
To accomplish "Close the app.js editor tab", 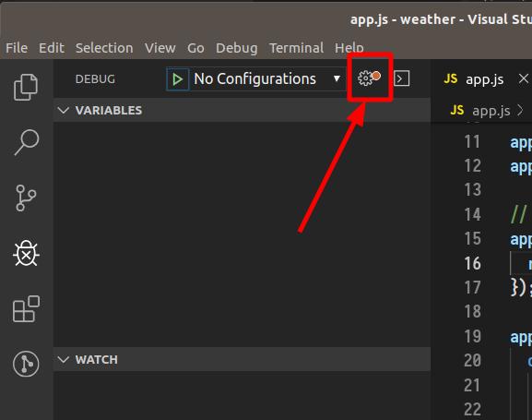I will click(x=524, y=78).
